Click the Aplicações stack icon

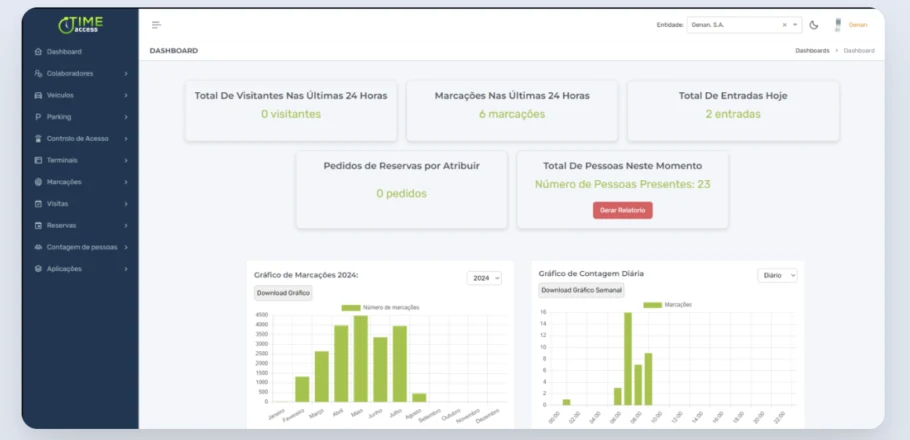click(x=38, y=269)
